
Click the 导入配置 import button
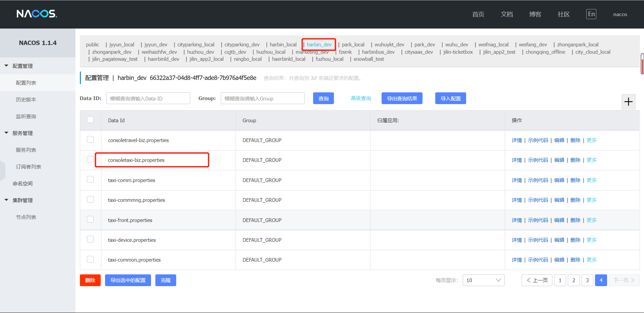(x=450, y=98)
